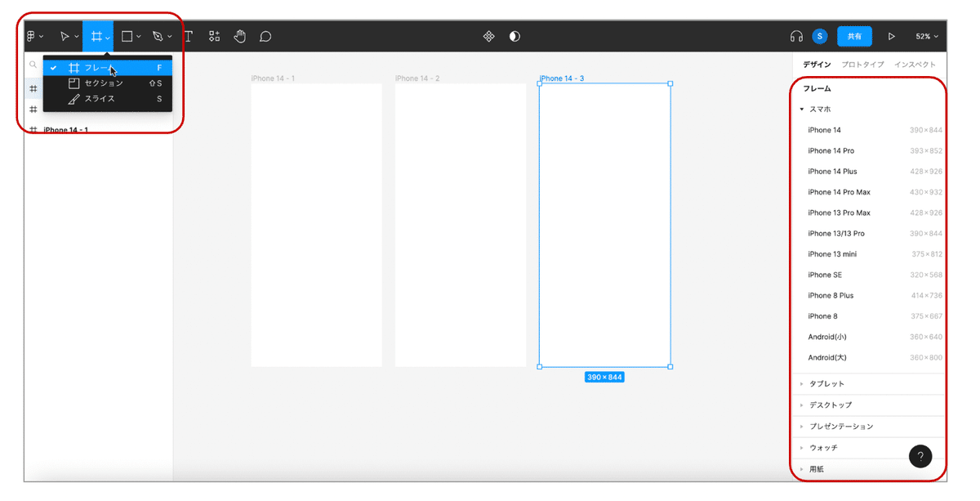Pick iPhone 14 Plus frame preset
The image size is (980, 501).
tap(870, 172)
